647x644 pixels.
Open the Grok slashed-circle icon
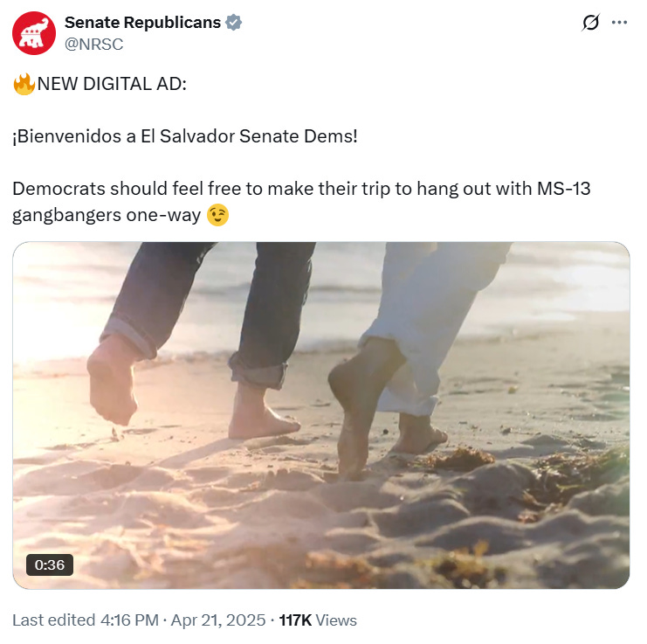590,23
